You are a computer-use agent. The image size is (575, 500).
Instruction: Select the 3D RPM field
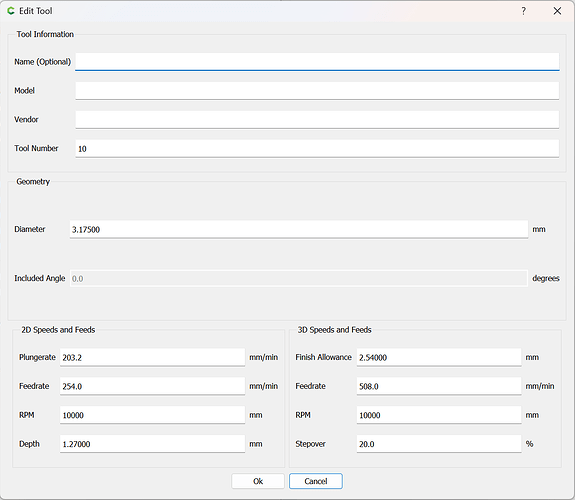[439, 415]
